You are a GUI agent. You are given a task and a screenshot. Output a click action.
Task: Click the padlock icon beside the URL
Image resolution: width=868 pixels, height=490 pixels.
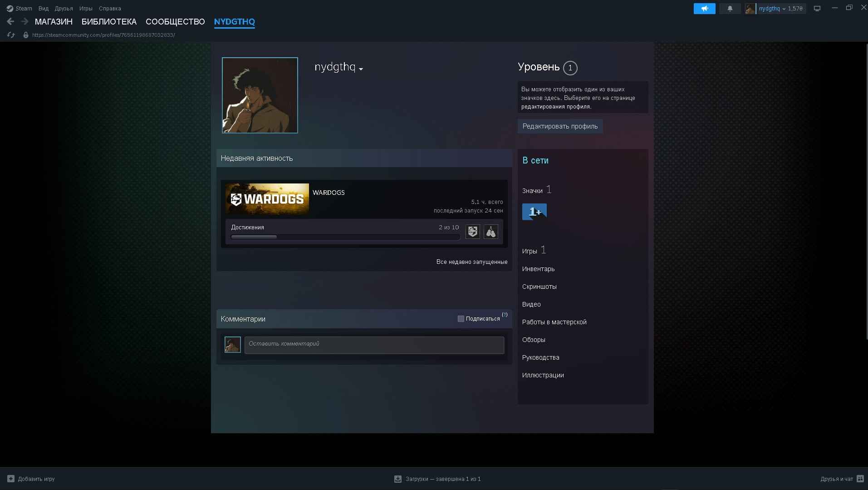tap(25, 35)
